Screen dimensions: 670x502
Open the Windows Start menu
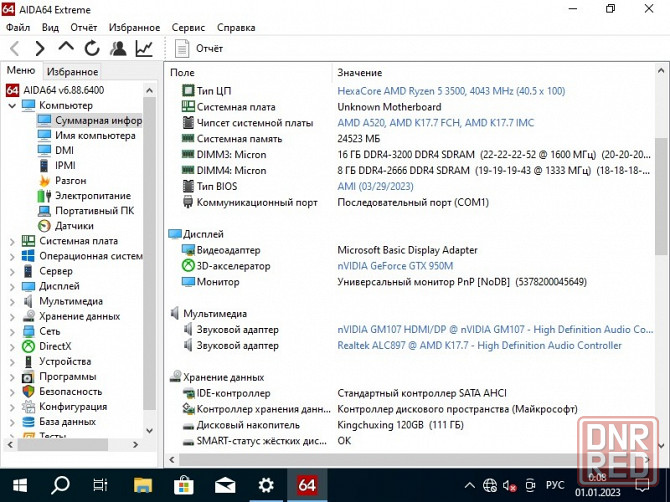pyautogui.click(x=20, y=485)
